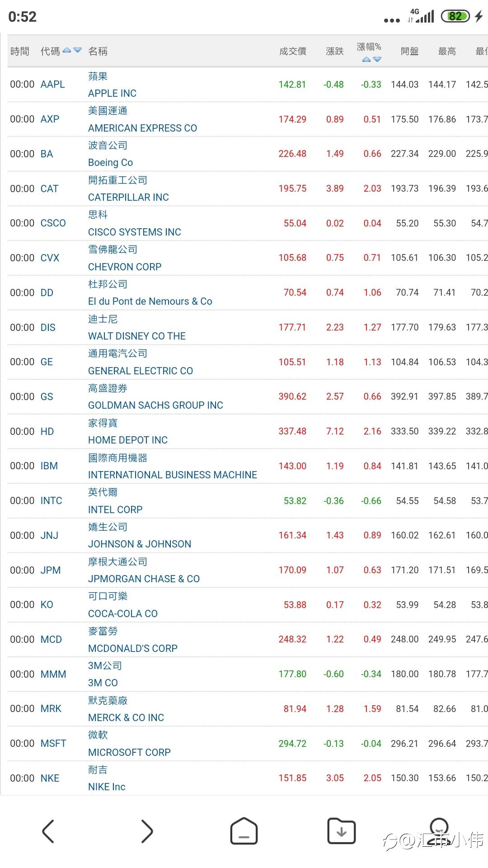Open CHEVRON CORP link
This screenshot has height=868, width=488.
(x=125, y=267)
